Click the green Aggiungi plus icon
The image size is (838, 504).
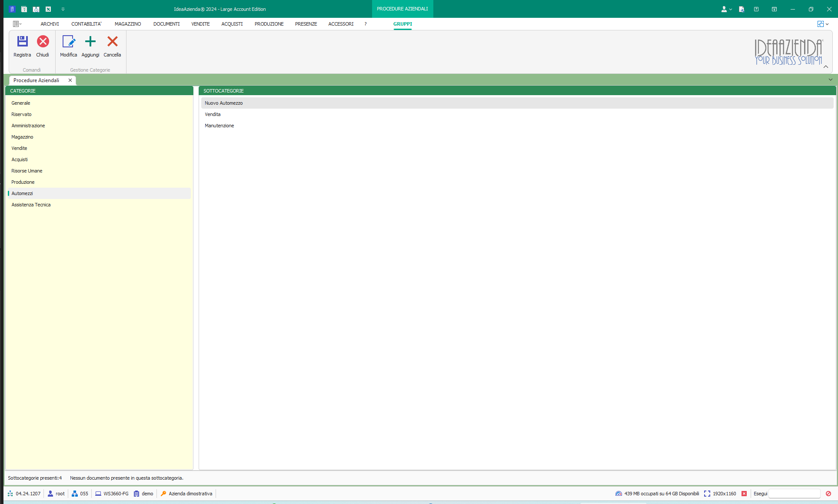[x=90, y=41]
